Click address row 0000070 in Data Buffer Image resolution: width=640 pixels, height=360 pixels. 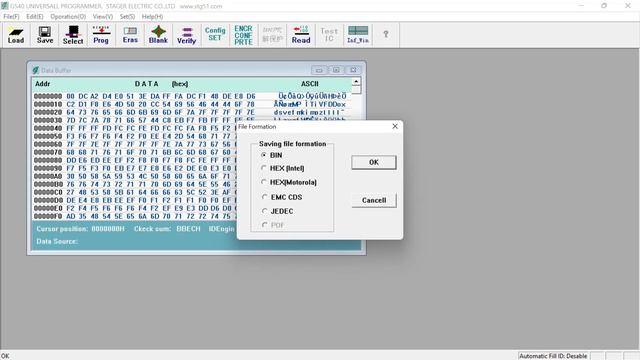click(x=48, y=152)
